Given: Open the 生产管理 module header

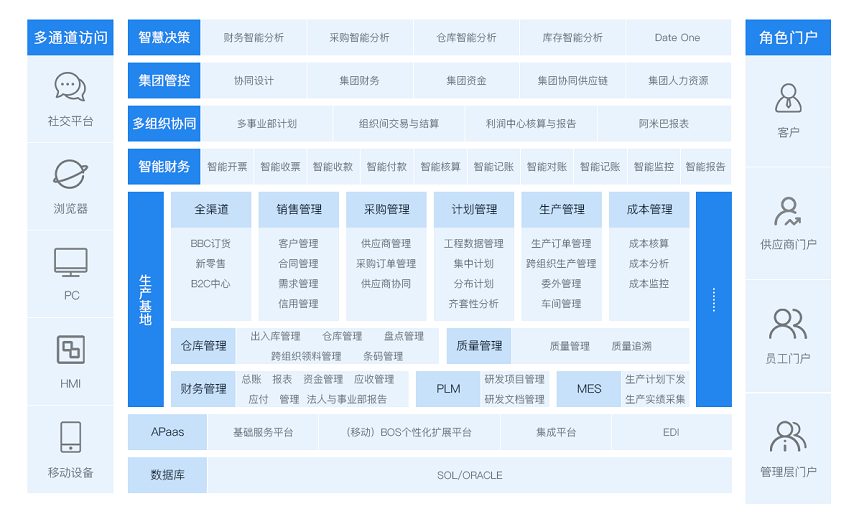Looking at the screenshot, I should (562, 209).
